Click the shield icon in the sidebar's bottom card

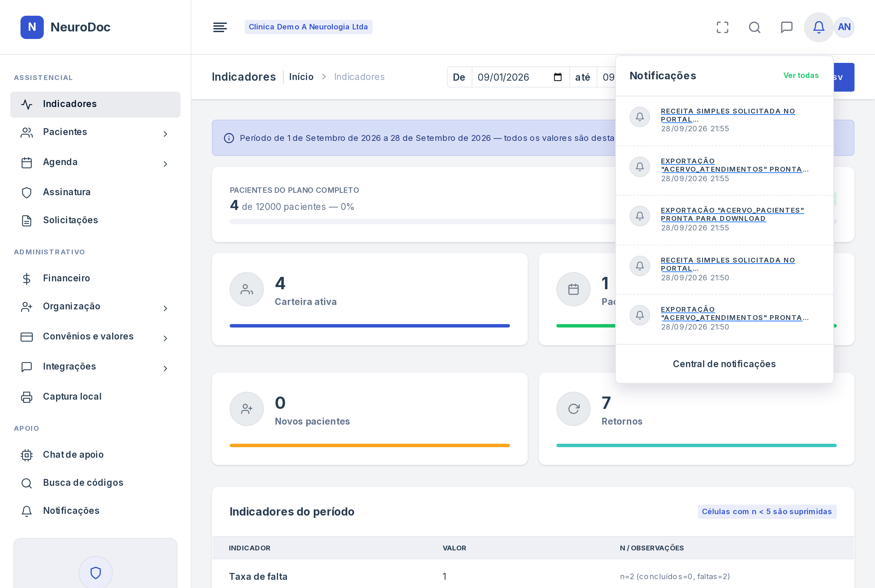[96, 573]
